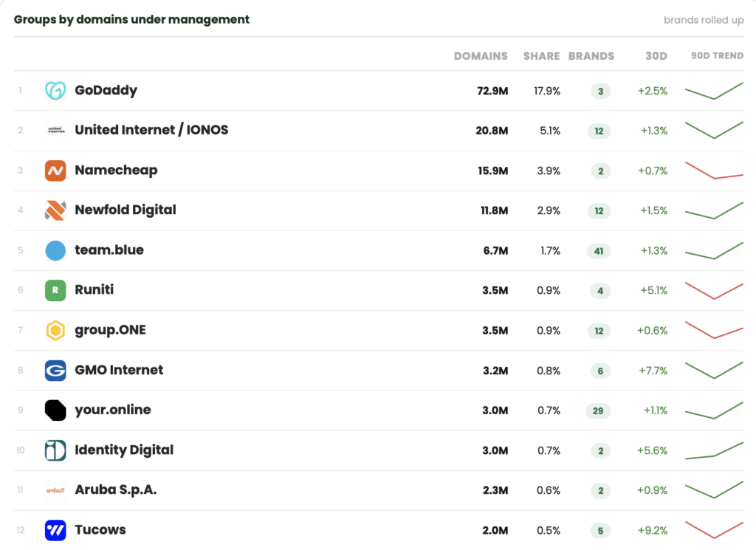Viewport: 756px width, 550px height.
Task: Click the team.blue brands badge 41
Action: (599, 251)
